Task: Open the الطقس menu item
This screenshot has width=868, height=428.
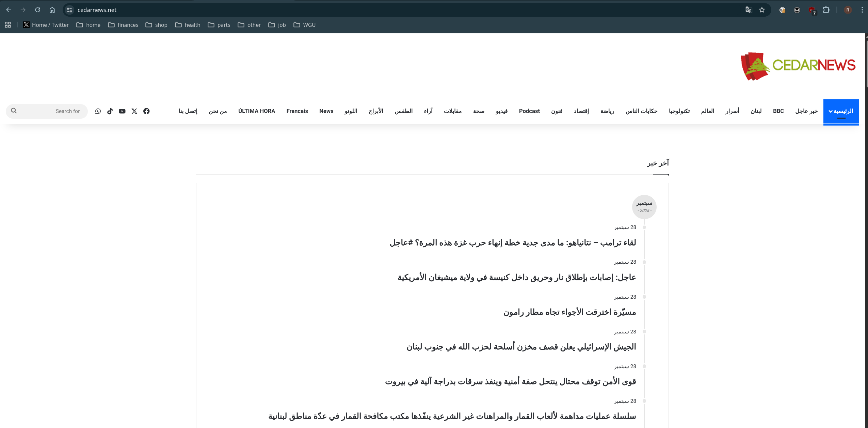Action: pyautogui.click(x=403, y=111)
